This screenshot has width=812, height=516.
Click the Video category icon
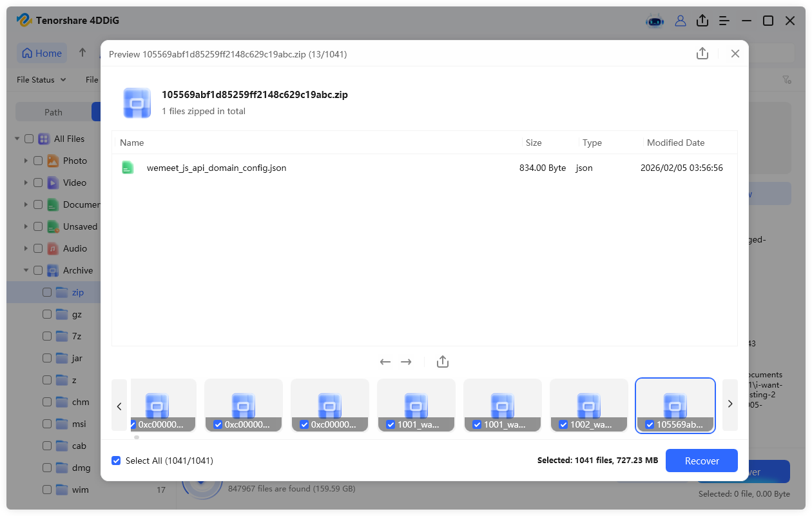coord(53,183)
